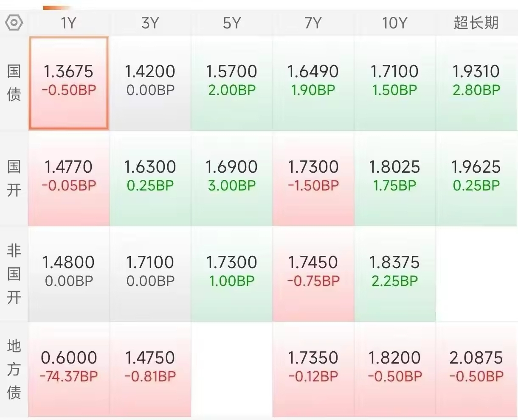The image size is (518, 420).
Task: Open the hexagon settings icon
Action: pos(14,22)
